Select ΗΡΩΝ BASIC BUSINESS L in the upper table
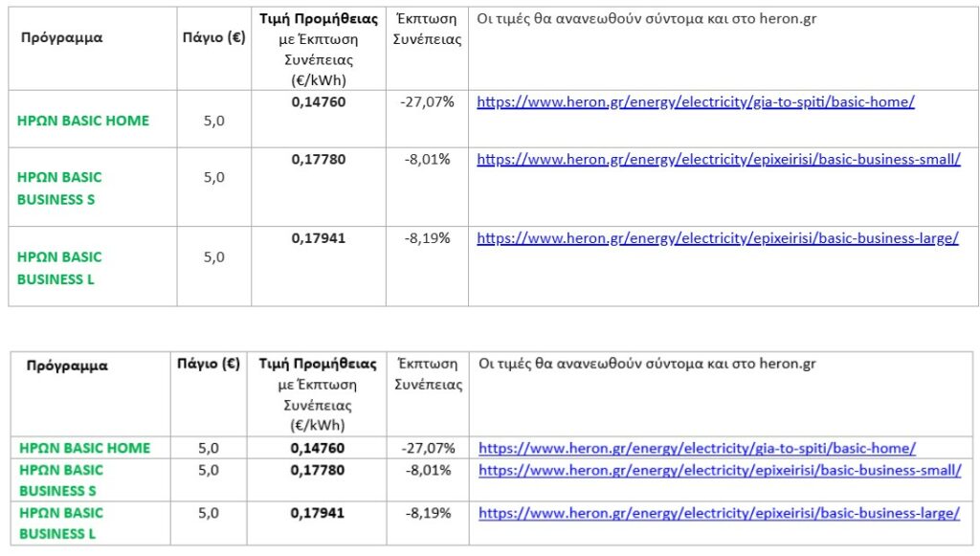The image size is (980, 556). click(x=59, y=268)
